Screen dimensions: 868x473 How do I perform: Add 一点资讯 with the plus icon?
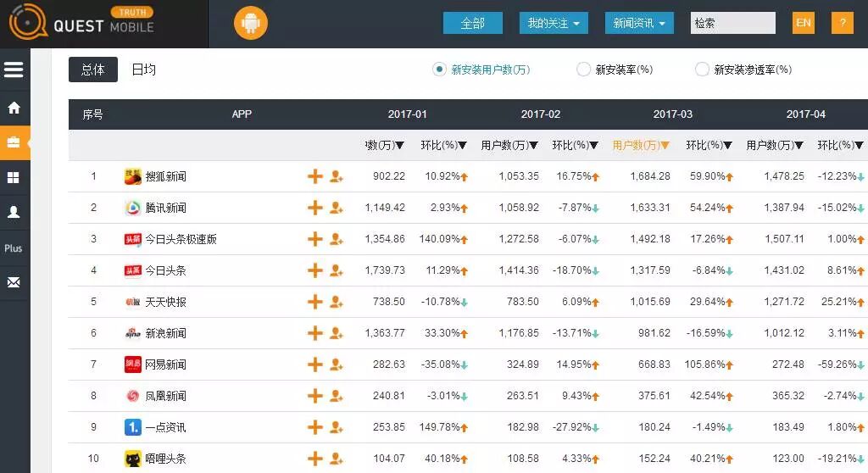tap(315, 427)
